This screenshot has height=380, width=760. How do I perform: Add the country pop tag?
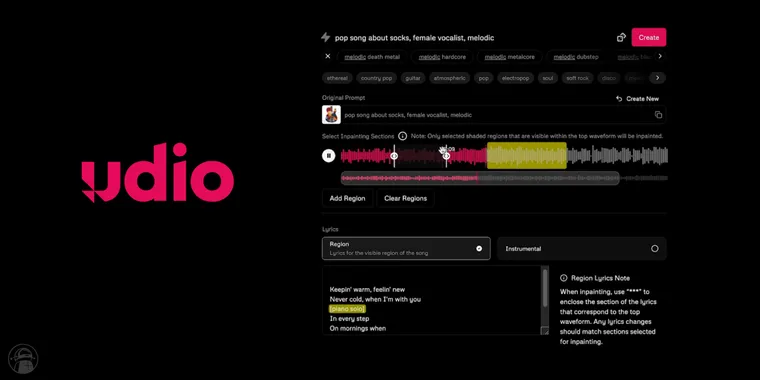pyautogui.click(x=377, y=78)
